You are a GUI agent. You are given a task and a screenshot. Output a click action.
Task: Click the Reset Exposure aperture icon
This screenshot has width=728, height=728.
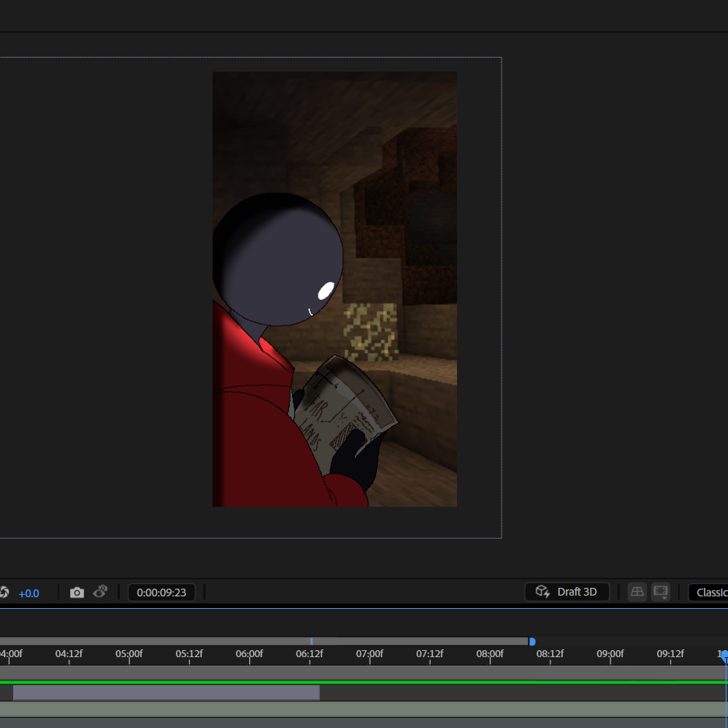point(4,593)
